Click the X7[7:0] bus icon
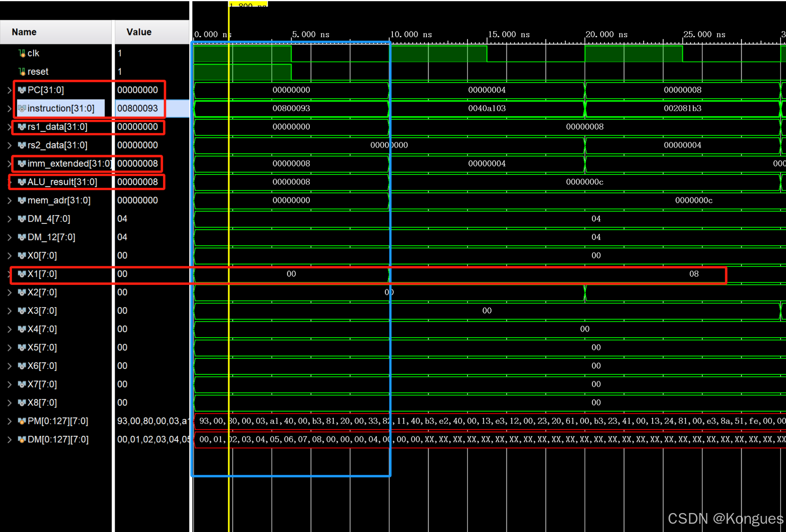 (22, 384)
